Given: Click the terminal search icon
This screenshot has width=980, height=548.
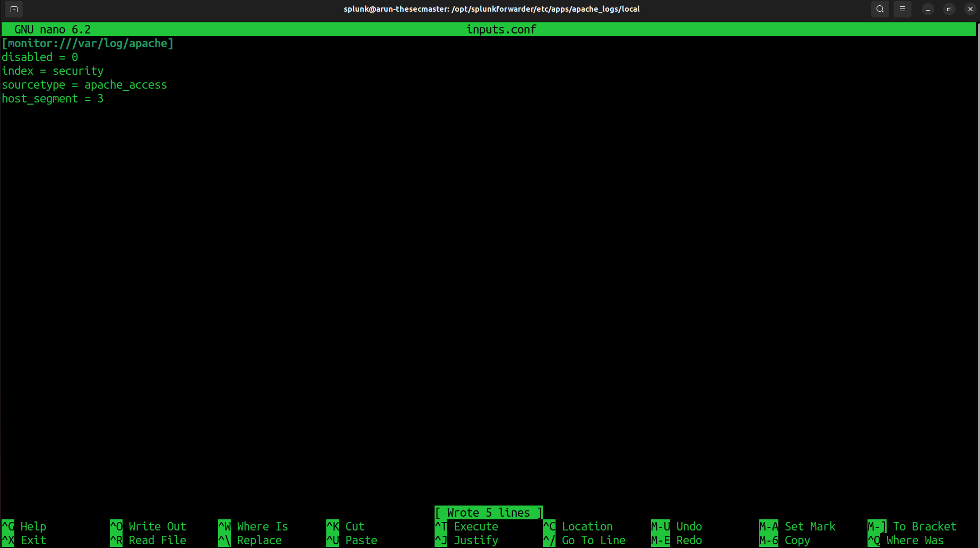Looking at the screenshot, I should 880,9.
